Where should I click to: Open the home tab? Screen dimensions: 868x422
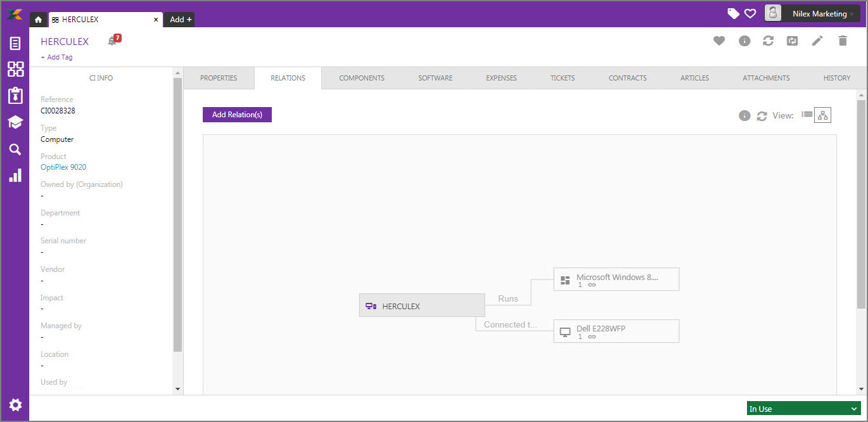[38, 20]
